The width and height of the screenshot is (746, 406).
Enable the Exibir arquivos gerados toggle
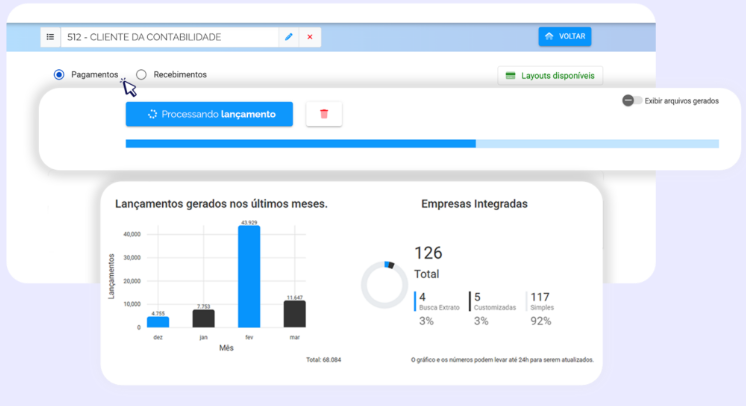click(x=631, y=101)
